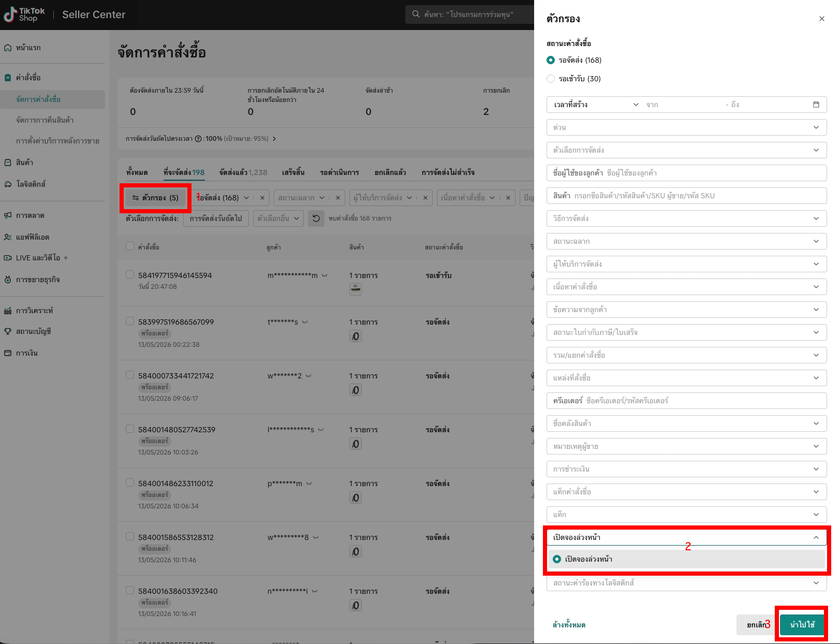Check order 584001480527742539
840x644 pixels.
click(130, 429)
